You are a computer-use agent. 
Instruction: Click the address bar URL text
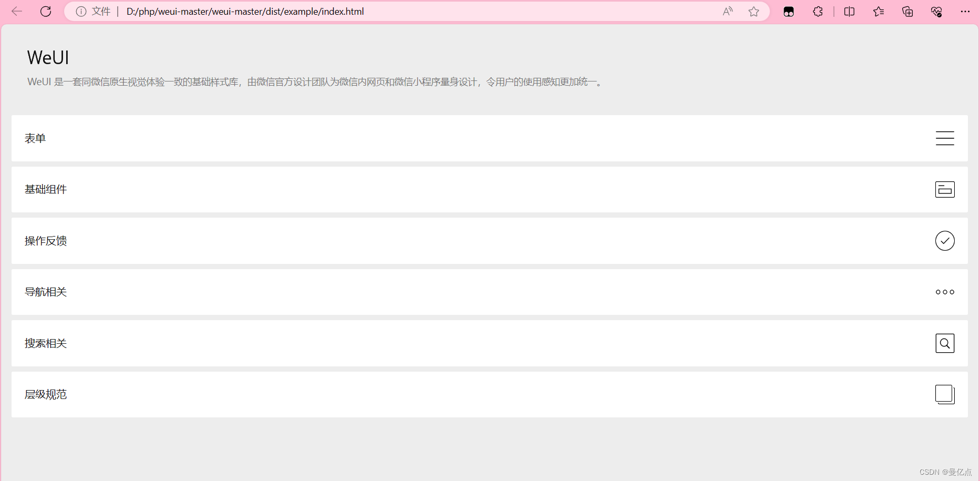245,12
